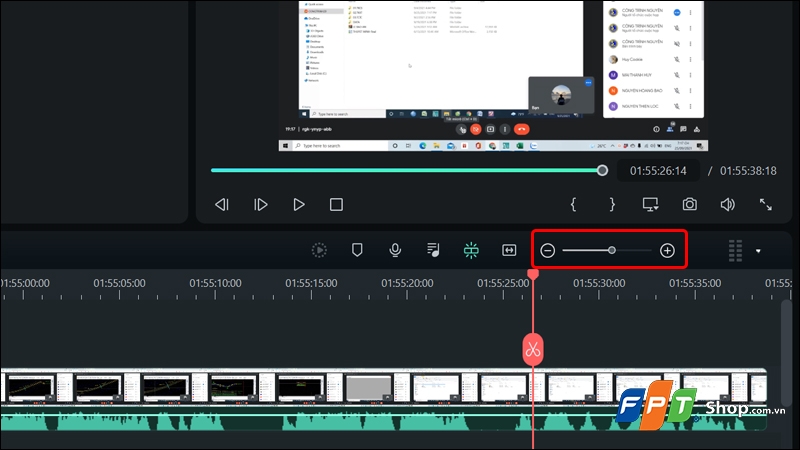This screenshot has width=800, height=450.
Task: Play the next frame forward
Action: click(x=261, y=205)
